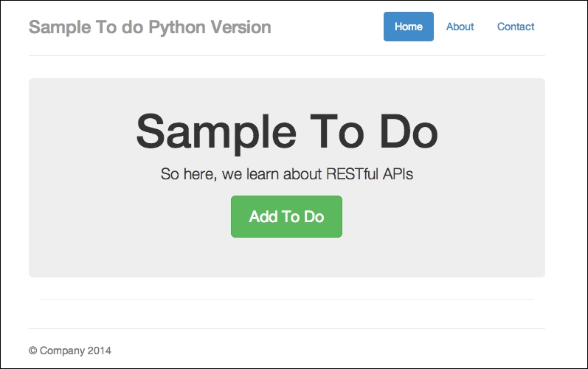Click the final "Do" in the large heading

(x=407, y=131)
